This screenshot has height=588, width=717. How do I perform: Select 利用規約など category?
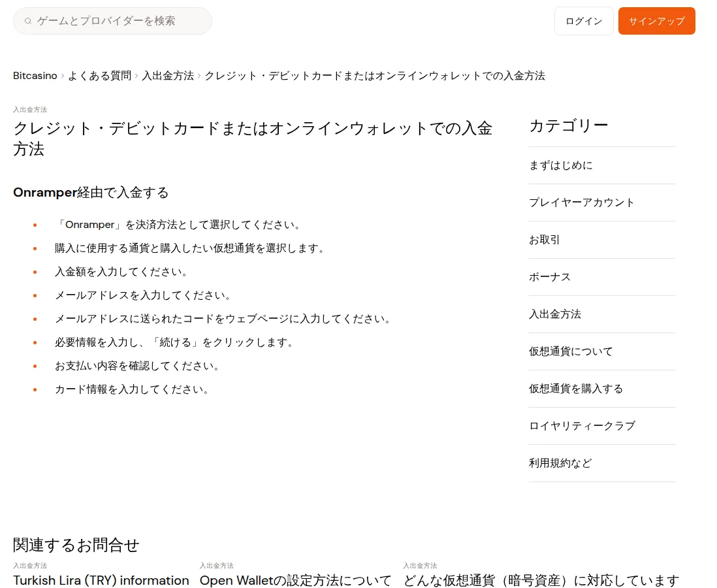(602, 463)
